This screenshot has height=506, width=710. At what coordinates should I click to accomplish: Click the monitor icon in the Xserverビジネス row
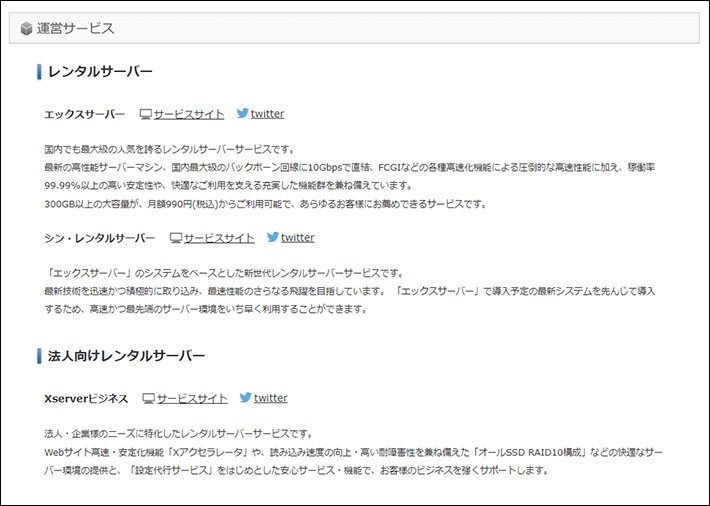(149, 399)
